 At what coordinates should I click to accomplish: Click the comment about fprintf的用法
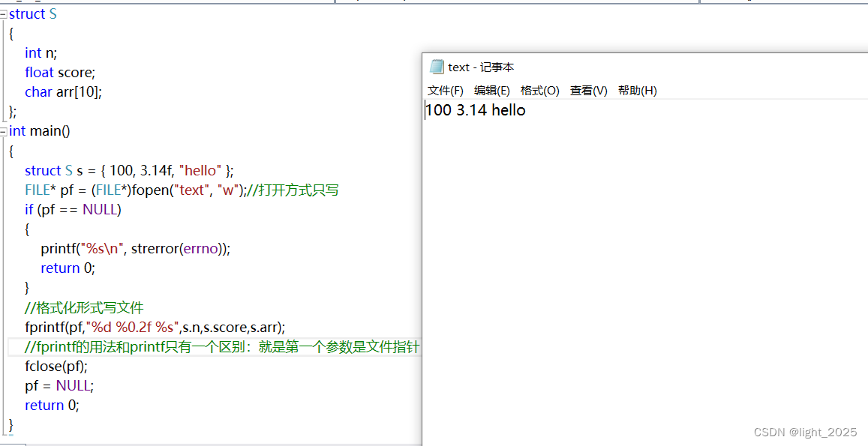[x=222, y=348]
